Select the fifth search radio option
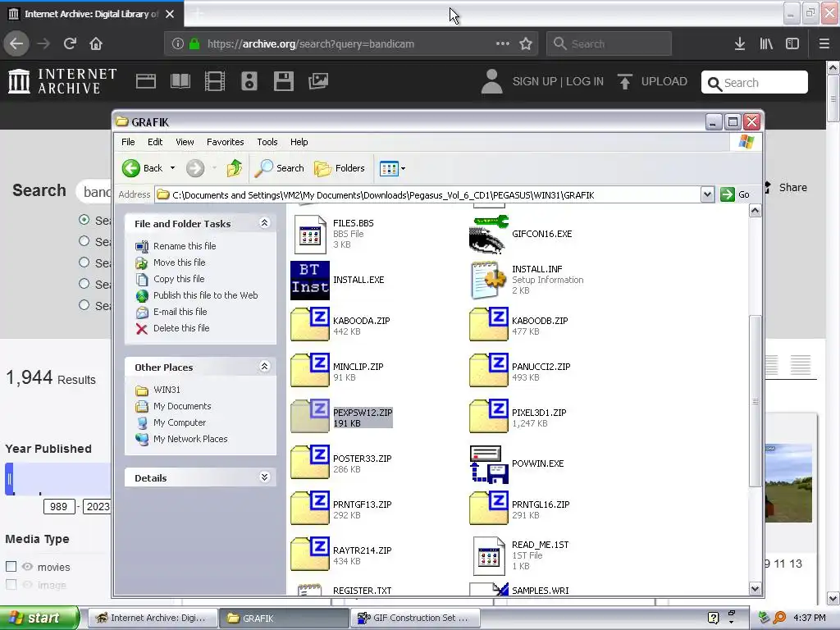 (84, 305)
